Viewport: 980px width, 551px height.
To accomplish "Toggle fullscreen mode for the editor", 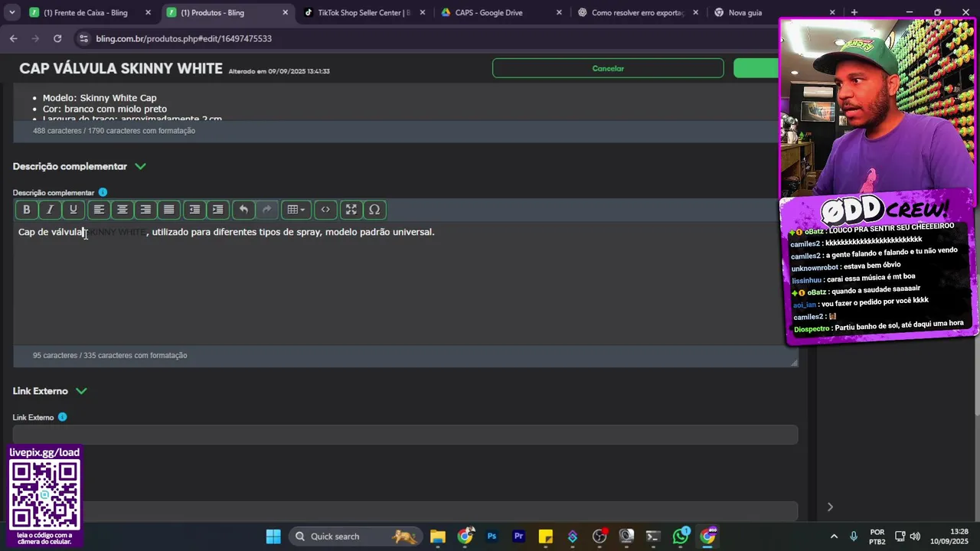I will (x=351, y=210).
